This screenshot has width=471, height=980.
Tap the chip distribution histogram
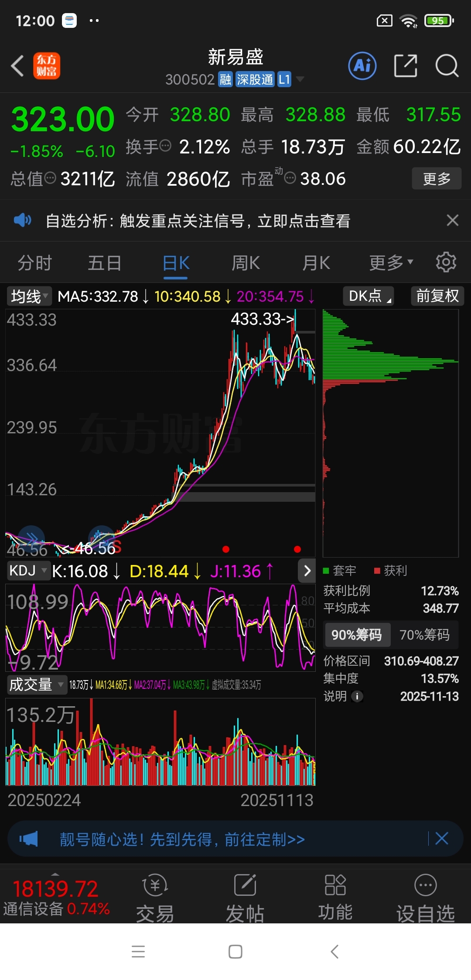[390, 433]
